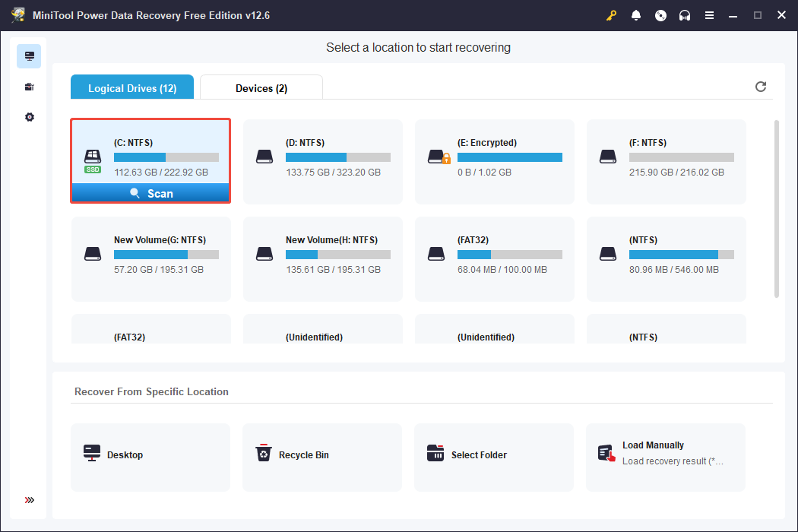Screen dimensions: 798x532
Task: Change language using the globe icon
Action: 660,14
